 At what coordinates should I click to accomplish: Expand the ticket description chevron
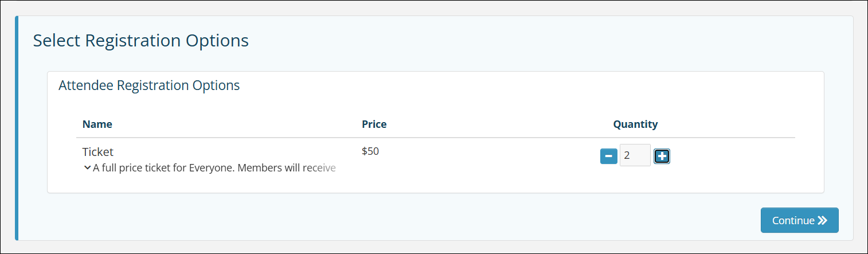(x=87, y=168)
